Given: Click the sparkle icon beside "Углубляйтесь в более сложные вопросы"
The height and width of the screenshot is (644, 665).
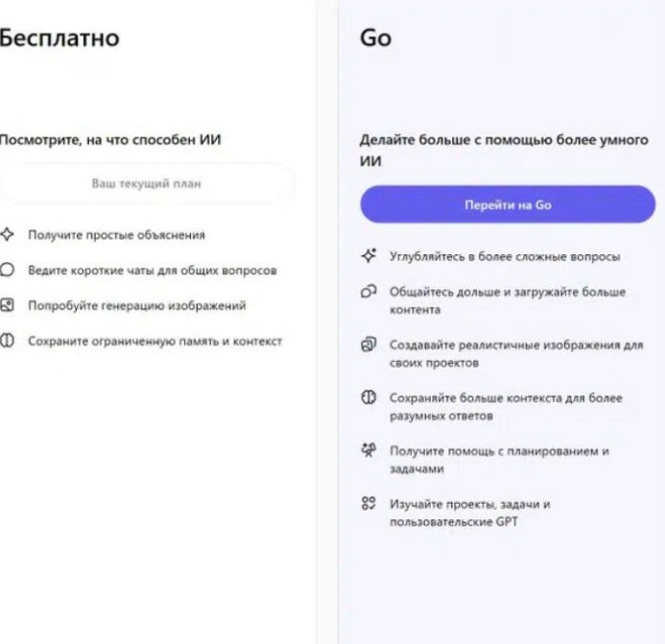Looking at the screenshot, I should [368, 257].
